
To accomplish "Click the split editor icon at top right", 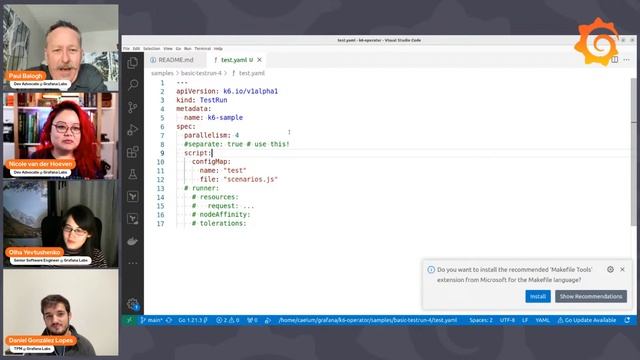I will (x=614, y=60).
